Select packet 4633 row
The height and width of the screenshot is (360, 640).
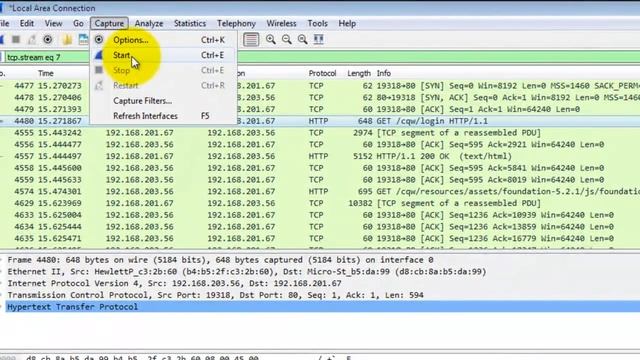coord(320,215)
